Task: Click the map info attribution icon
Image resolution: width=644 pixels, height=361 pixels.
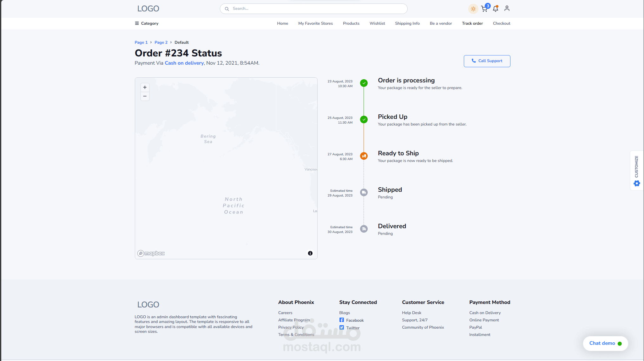Action: click(310, 253)
